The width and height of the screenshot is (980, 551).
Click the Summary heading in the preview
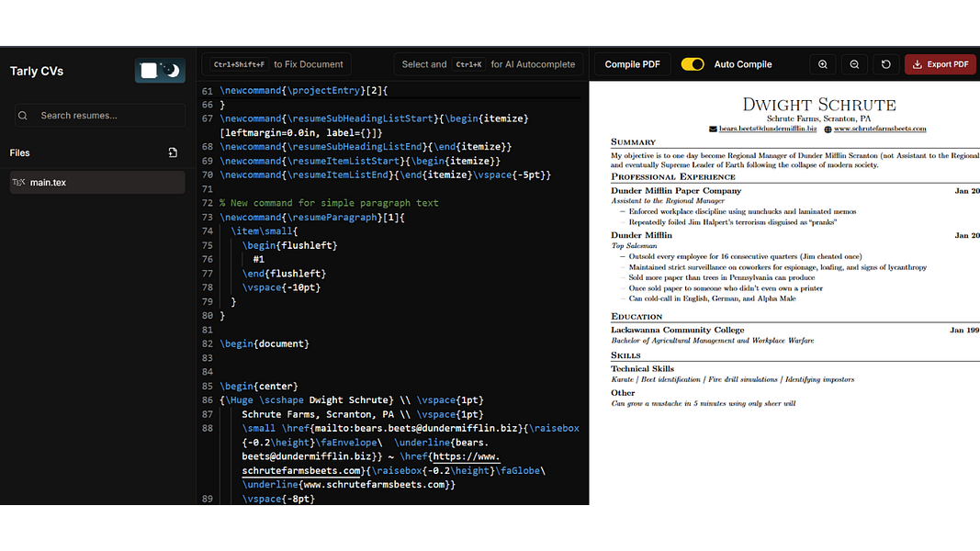[x=633, y=142]
